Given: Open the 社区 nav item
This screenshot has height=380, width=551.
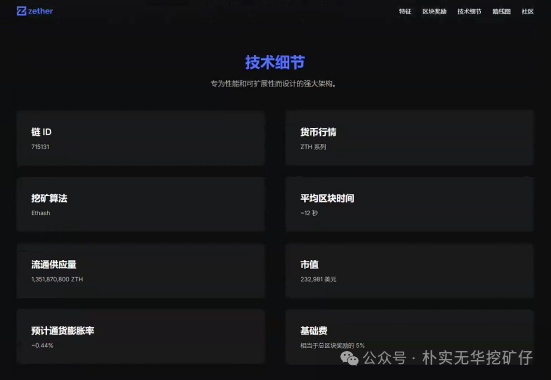Looking at the screenshot, I should [x=527, y=12].
